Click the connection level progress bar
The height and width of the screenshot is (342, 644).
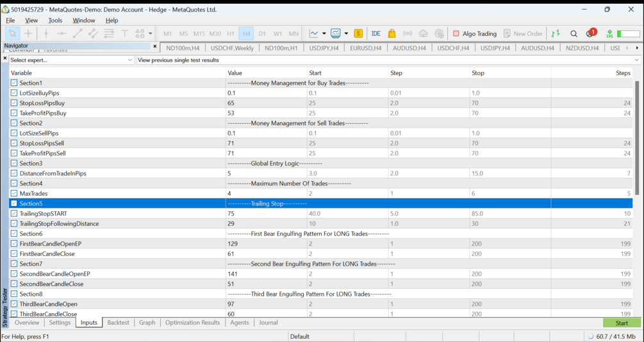coord(629,34)
